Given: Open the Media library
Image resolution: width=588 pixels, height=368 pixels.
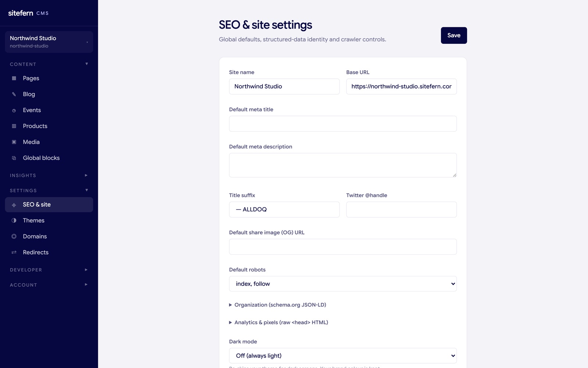Looking at the screenshot, I should pos(49,142).
